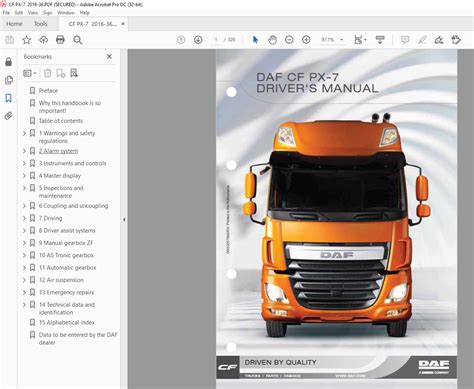Open the Edit menu
Image resolution: width=474 pixels, height=389 pixels.
pos(19,13)
